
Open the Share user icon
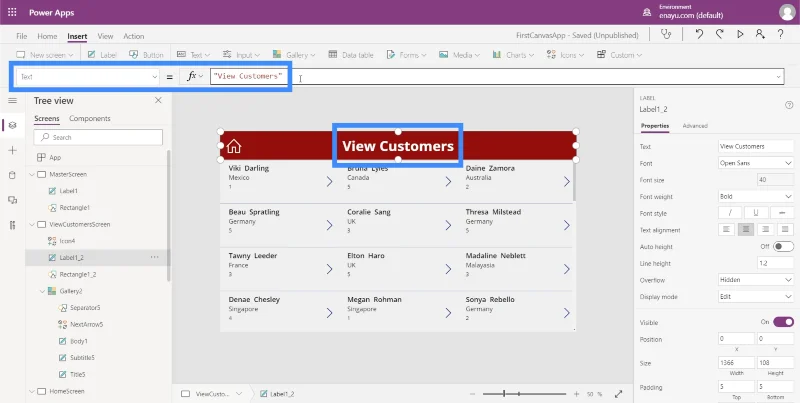point(760,35)
